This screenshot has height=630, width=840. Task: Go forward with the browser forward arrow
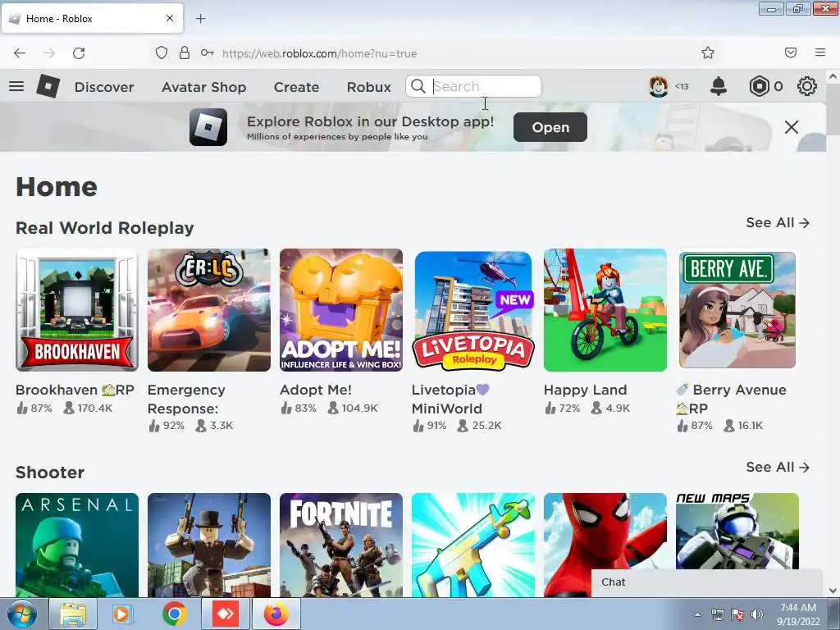[49, 53]
